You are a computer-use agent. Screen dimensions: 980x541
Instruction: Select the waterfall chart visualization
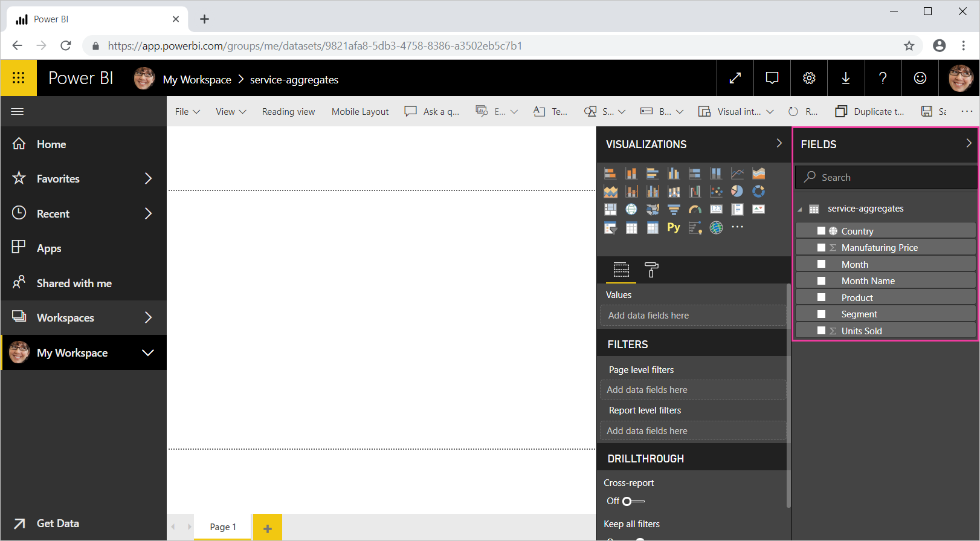pyautogui.click(x=695, y=192)
